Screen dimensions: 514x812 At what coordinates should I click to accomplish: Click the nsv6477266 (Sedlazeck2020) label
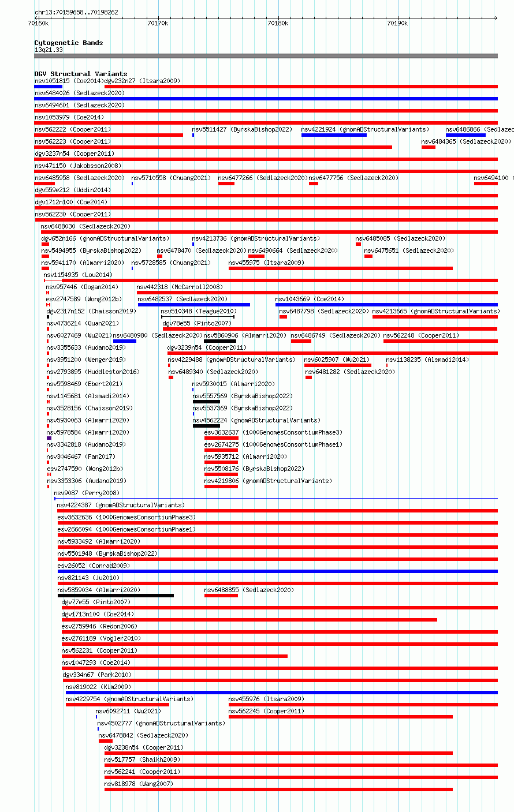pos(263,178)
